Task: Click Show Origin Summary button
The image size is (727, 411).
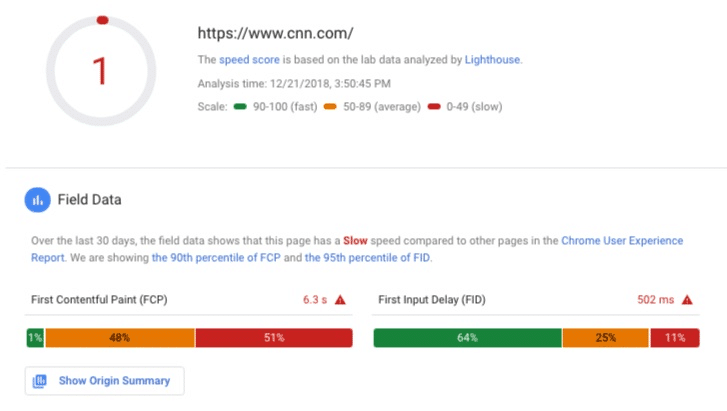Action: [x=105, y=381]
